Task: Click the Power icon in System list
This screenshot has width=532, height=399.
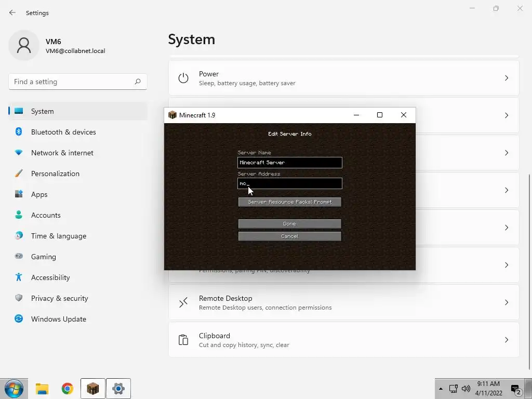Action: point(183,78)
